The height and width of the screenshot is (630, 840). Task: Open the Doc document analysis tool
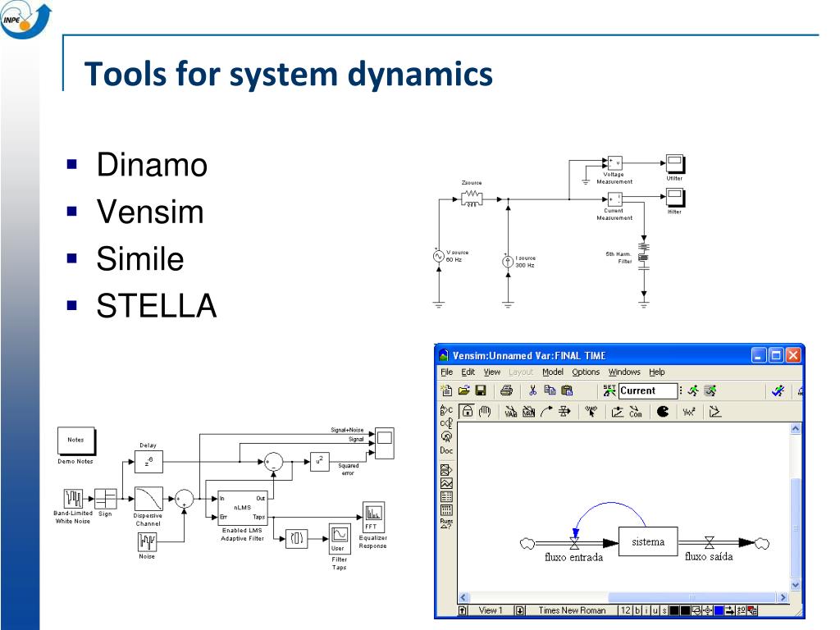[x=446, y=450]
